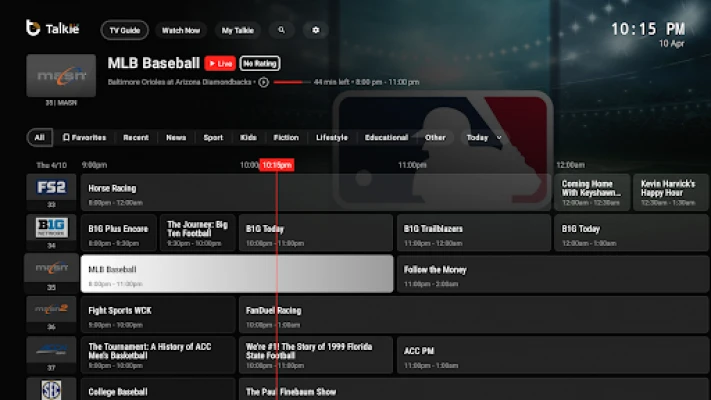
Task: Select the MASN2 channel logo
Action: click(x=51, y=309)
